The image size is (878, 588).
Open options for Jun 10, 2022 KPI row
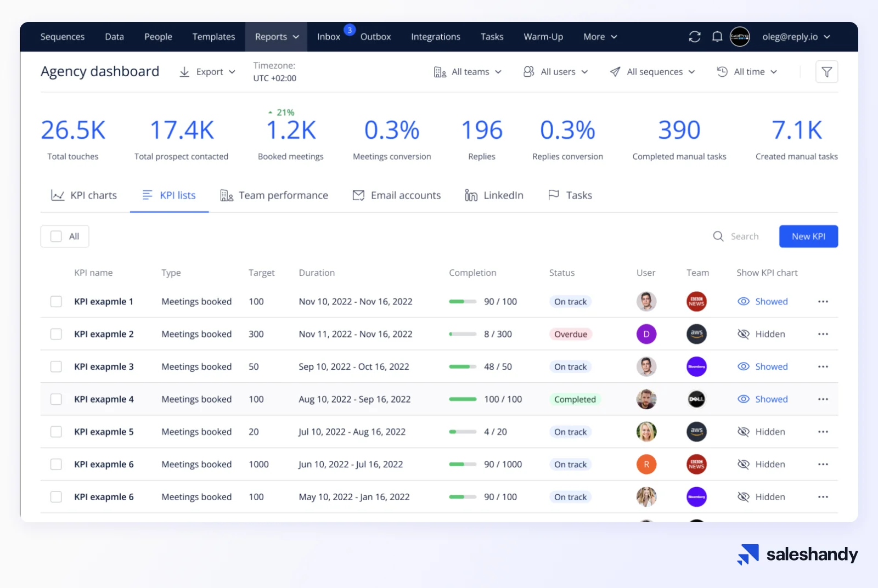(823, 464)
